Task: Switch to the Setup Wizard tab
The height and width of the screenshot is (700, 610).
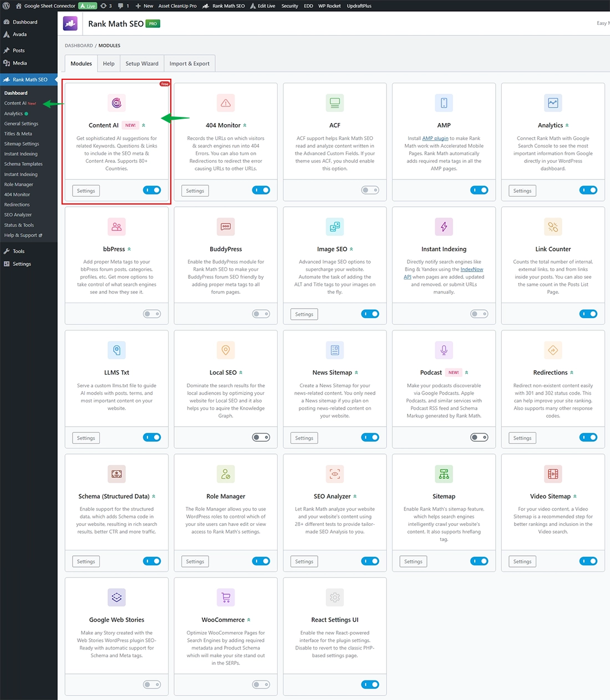Action: [142, 64]
